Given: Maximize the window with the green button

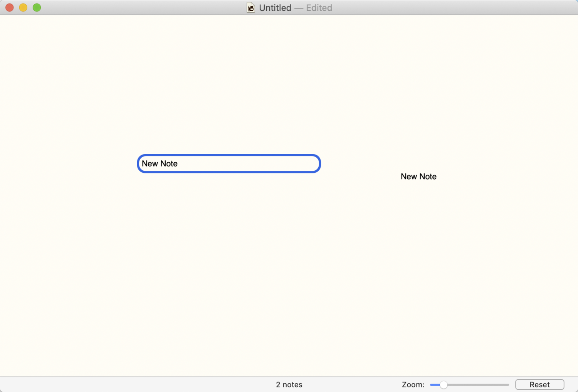Looking at the screenshot, I should pyautogui.click(x=37, y=8).
